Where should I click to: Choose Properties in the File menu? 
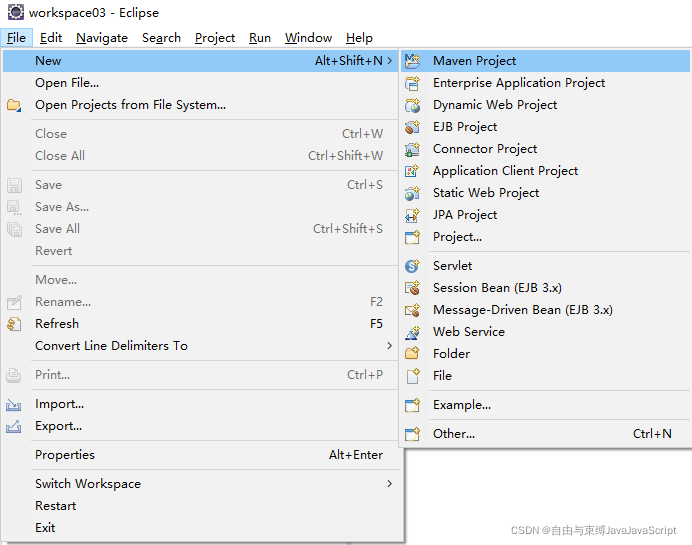[x=201, y=455]
